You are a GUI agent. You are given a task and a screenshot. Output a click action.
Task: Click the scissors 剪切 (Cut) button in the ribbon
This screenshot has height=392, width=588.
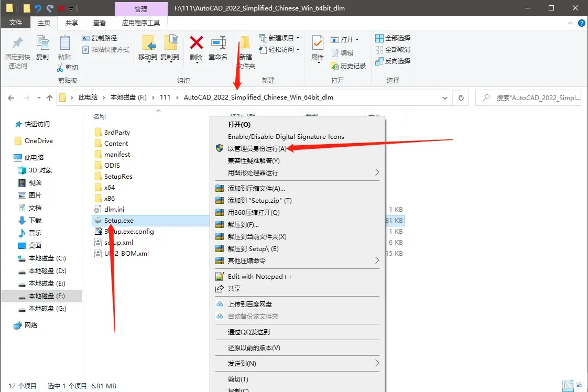68,68
